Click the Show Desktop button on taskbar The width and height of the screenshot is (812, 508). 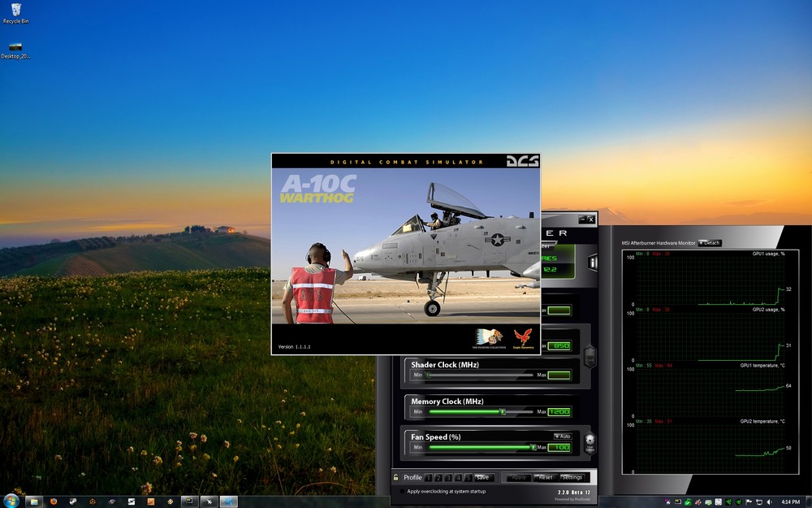pyautogui.click(x=808, y=501)
